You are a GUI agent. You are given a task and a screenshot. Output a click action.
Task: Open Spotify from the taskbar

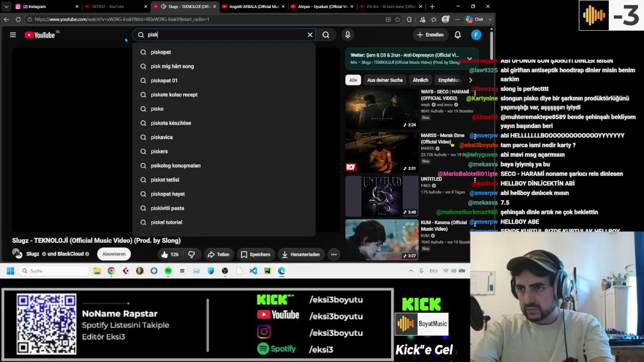coord(168,271)
